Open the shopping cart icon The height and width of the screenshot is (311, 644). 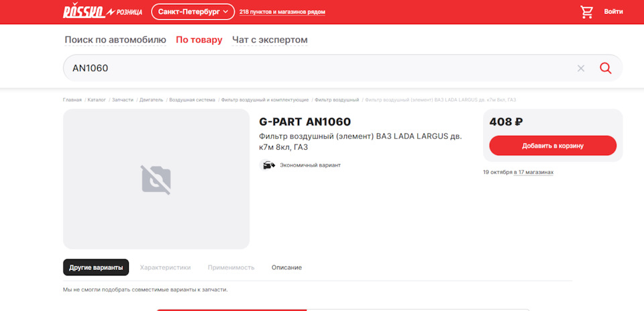click(x=586, y=12)
